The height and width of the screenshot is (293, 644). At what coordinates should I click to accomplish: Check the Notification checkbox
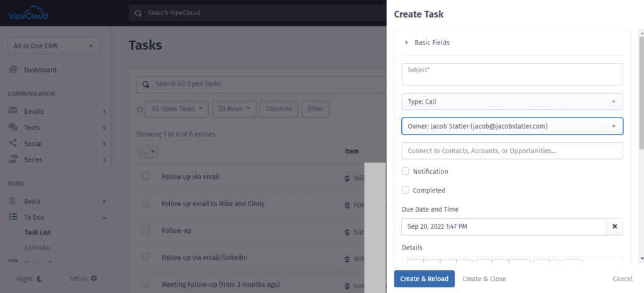point(406,171)
